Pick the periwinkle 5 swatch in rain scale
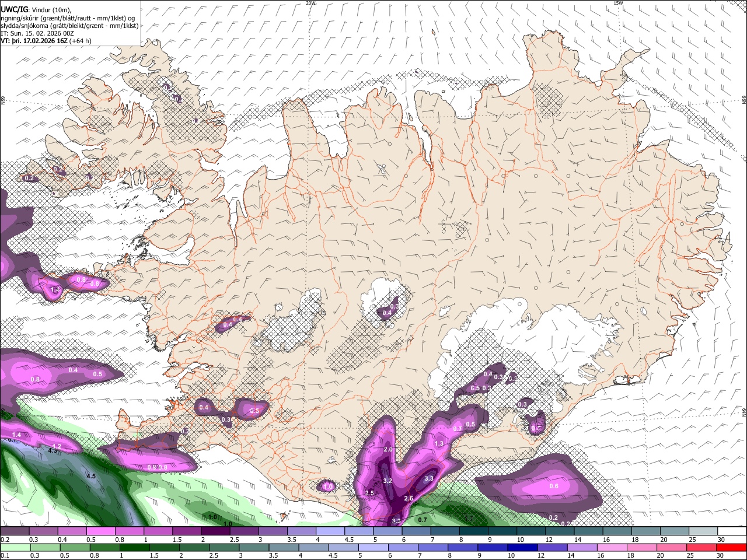 (373, 547)
